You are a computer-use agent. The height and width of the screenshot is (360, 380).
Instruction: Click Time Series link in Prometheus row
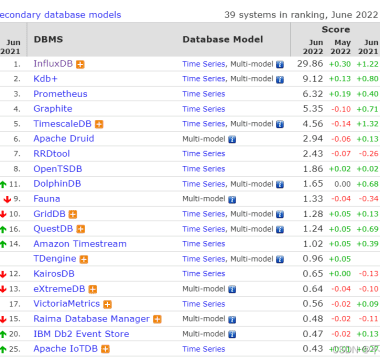[x=204, y=94]
